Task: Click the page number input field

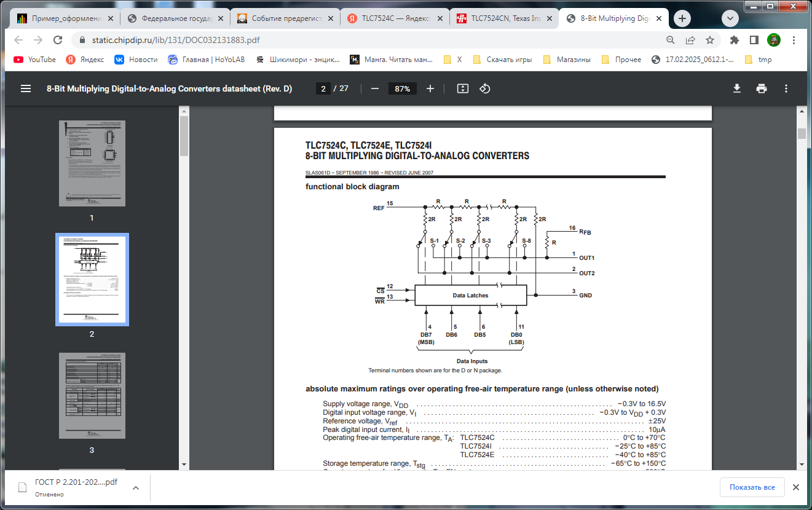Action: tap(323, 88)
